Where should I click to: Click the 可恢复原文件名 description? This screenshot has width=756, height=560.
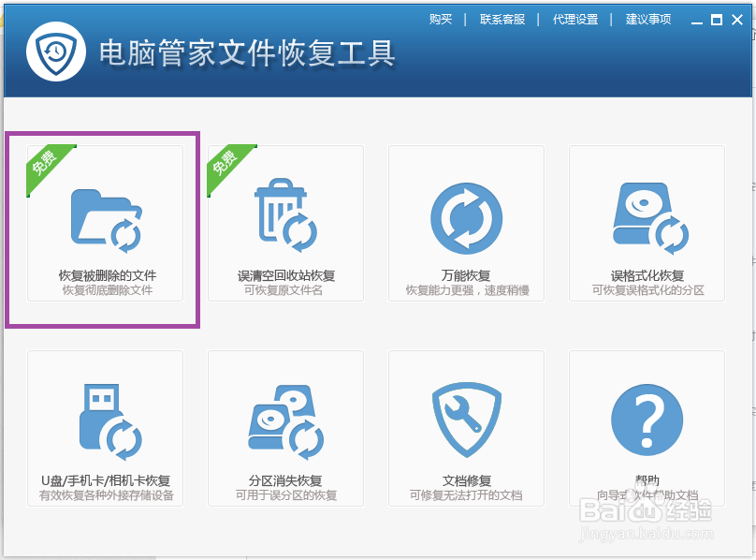click(283, 290)
